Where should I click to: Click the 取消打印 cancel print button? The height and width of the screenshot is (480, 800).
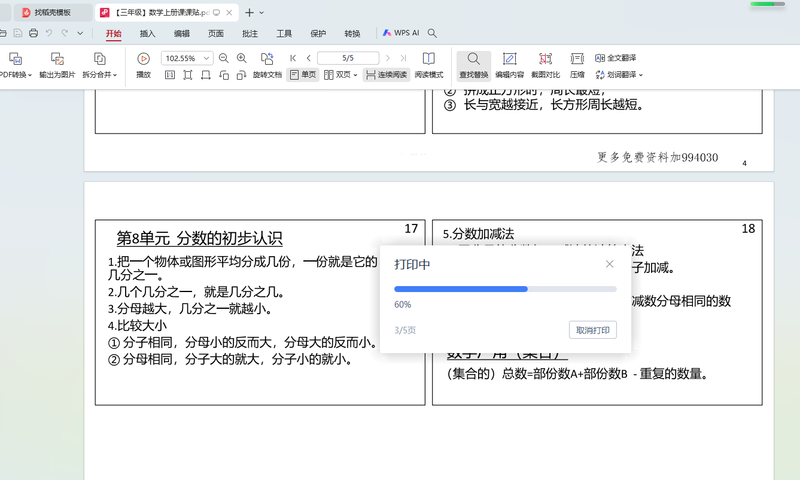pyautogui.click(x=592, y=330)
